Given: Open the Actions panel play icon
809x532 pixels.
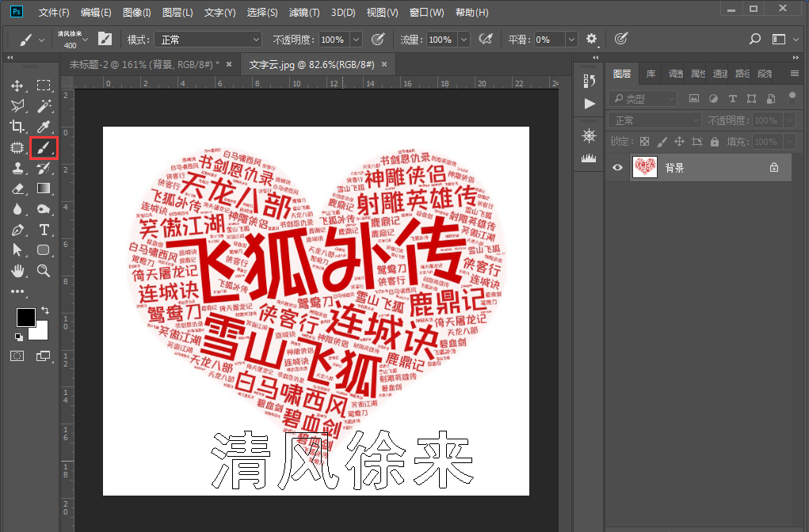Looking at the screenshot, I should (x=590, y=104).
